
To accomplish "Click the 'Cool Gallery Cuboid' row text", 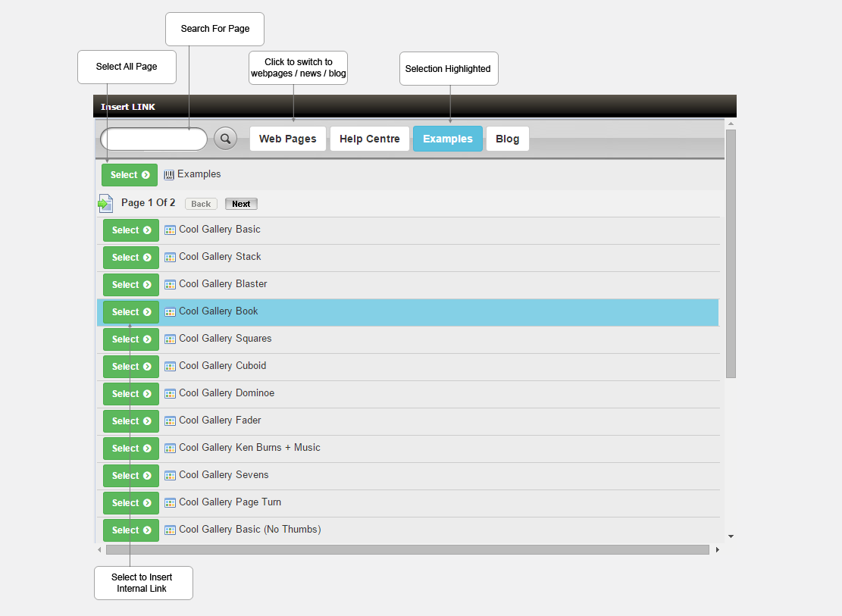I will pos(223,366).
